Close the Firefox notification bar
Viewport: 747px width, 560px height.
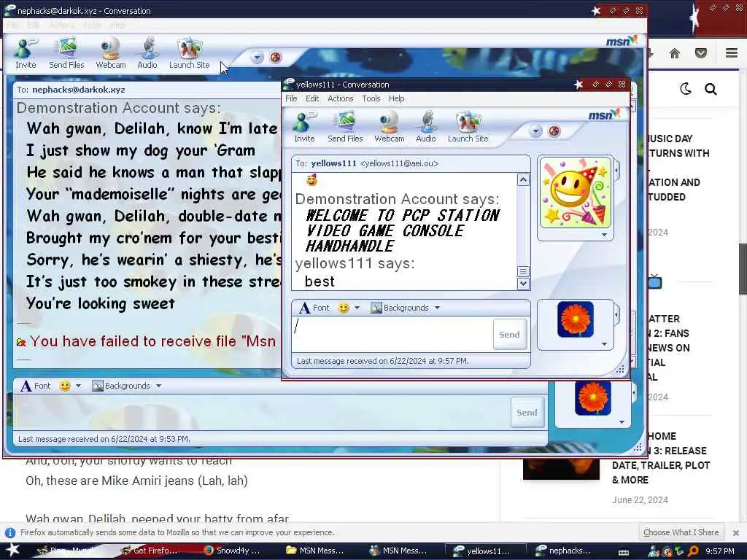[736, 532]
